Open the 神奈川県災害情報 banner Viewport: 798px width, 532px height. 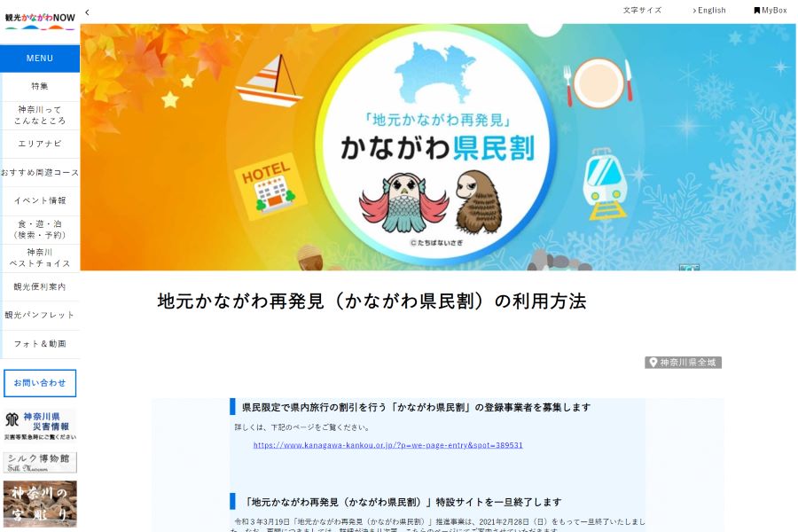(x=40, y=425)
